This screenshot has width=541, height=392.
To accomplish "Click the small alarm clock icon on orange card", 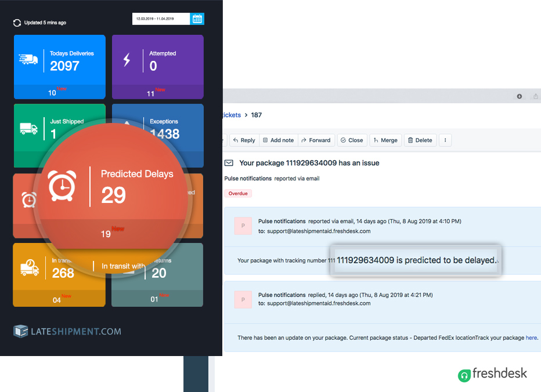I will (x=29, y=199).
